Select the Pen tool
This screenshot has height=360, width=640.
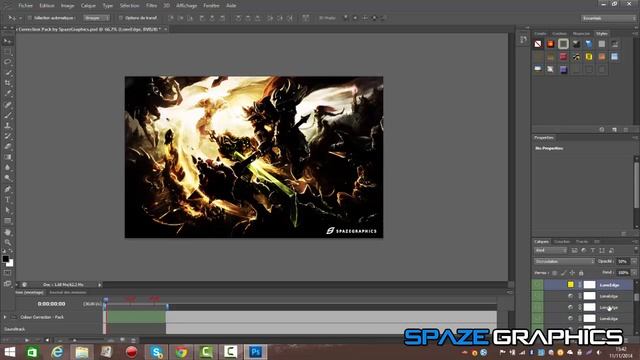click(x=8, y=189)
